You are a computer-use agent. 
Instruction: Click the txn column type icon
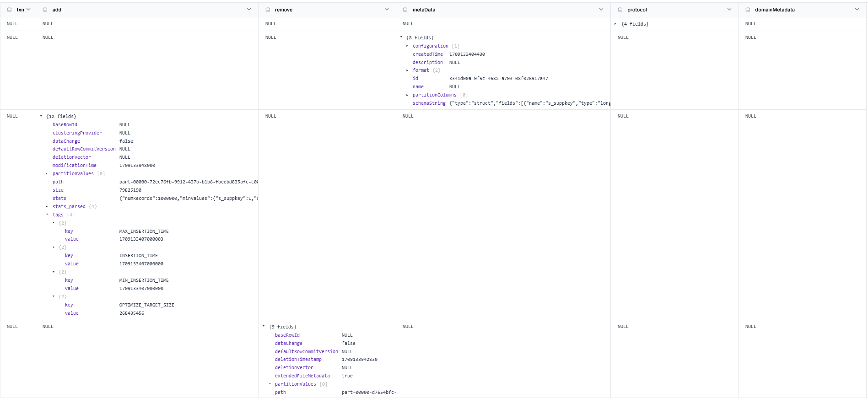[x=9, y=10]
